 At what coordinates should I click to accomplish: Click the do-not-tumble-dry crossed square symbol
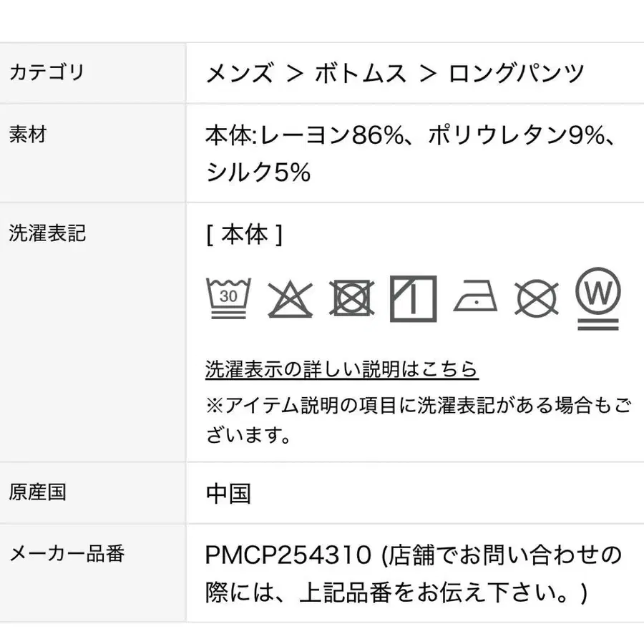(x=352, y=298)
